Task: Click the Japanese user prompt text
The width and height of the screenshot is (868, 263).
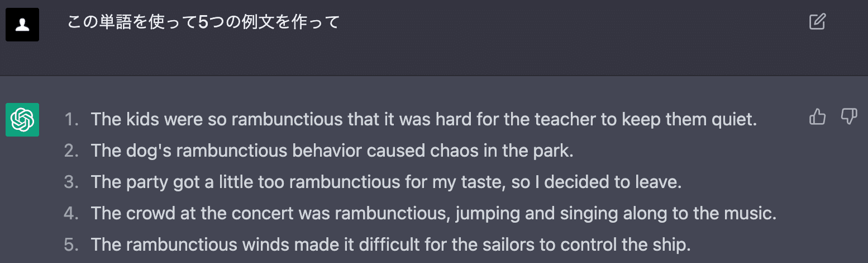Action: (203, 23)
